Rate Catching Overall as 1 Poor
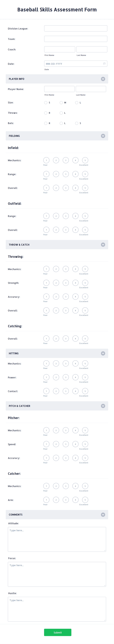 click(46, 338)
